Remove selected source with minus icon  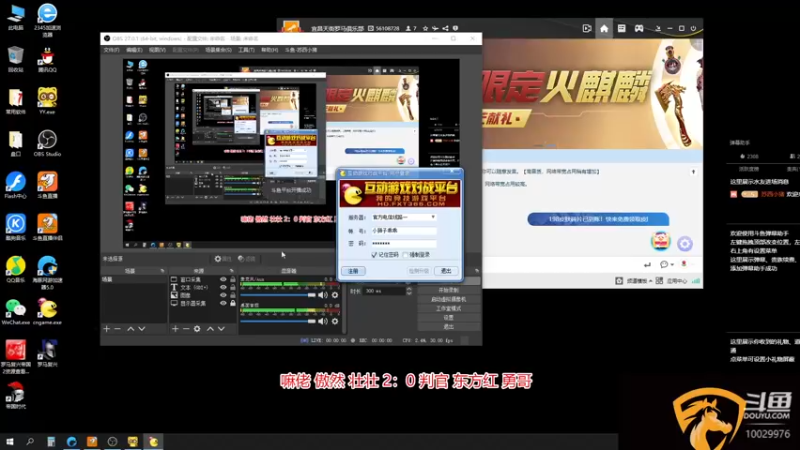pyautogui.click(x=186, y=329)
